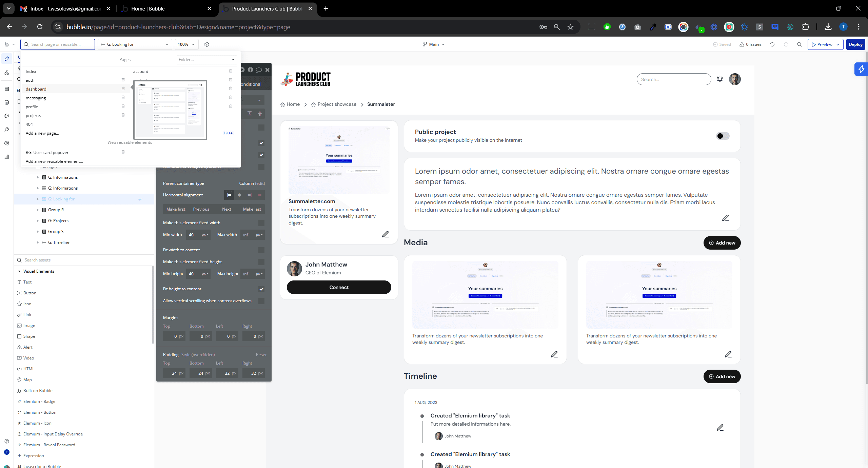
Task: Toggle Fit height to content checkbox
Action: [x=261, y=289]
